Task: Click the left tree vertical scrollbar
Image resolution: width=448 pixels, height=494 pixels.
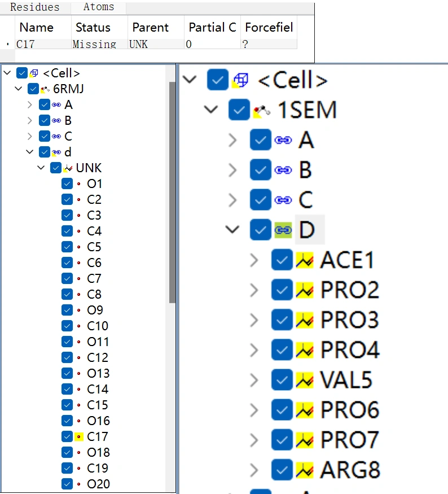Action: (172, 192)
